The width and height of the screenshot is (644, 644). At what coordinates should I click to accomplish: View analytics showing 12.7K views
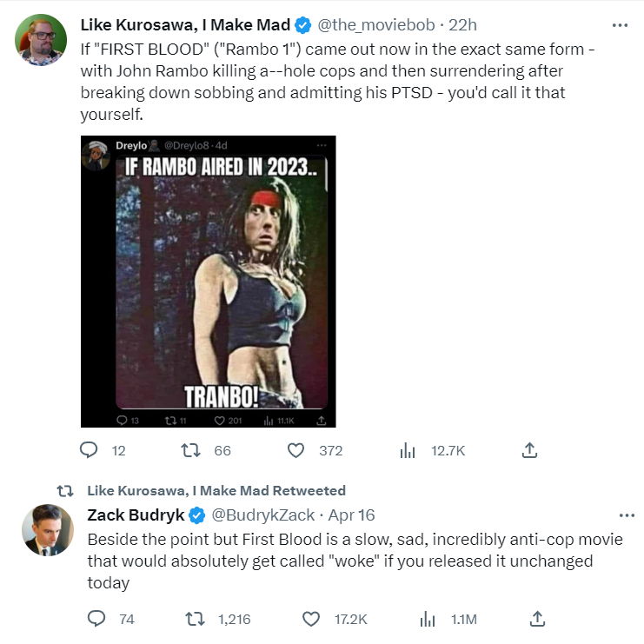407,450
